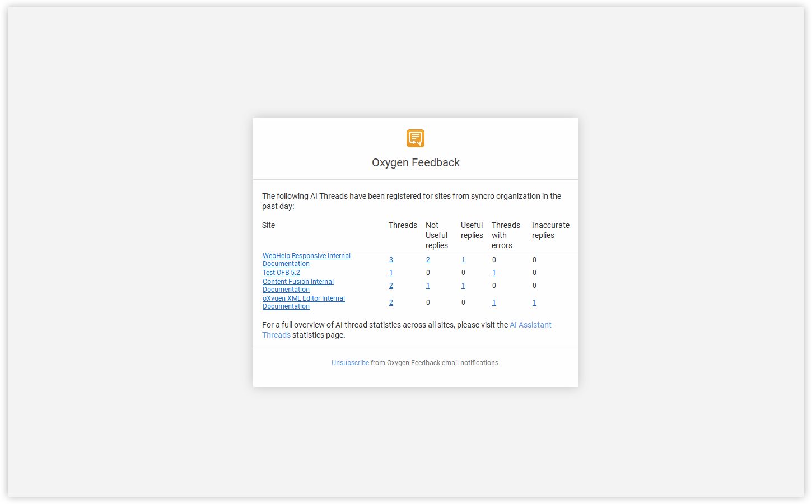Click the Site column header
The height and width of the screenshot is (504, 812).
coord(269,225)
